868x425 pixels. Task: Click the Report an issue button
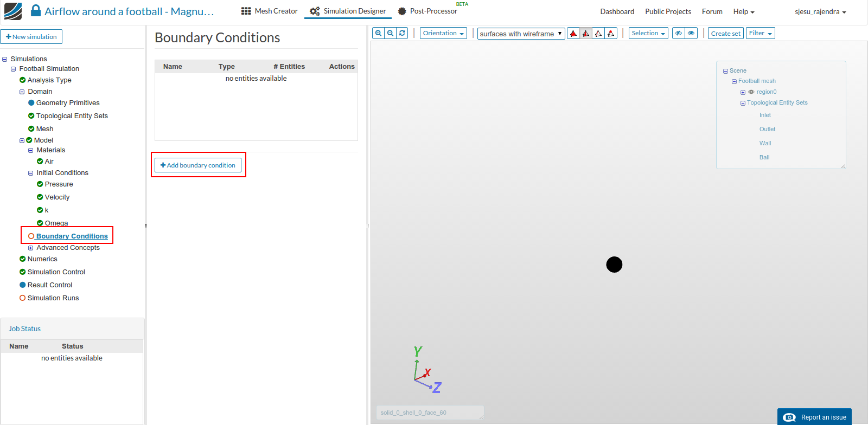[814, 417]
